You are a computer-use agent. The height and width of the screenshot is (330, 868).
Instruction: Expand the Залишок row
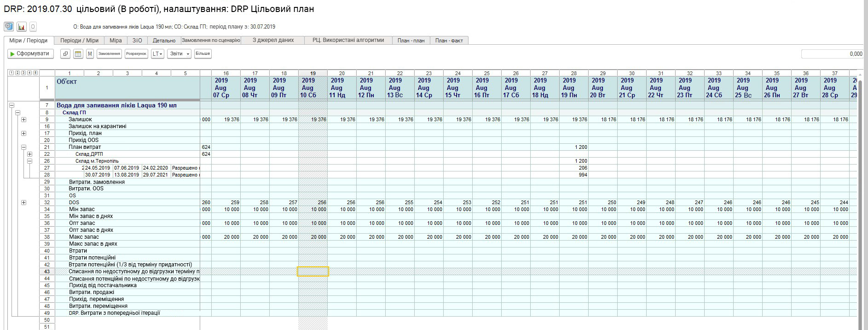[x=24, y=119]
